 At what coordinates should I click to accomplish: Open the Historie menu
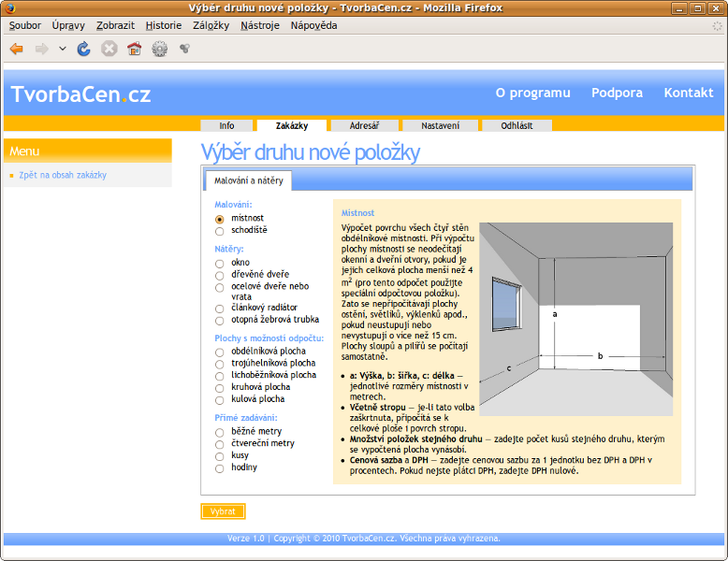pos(164,25)
